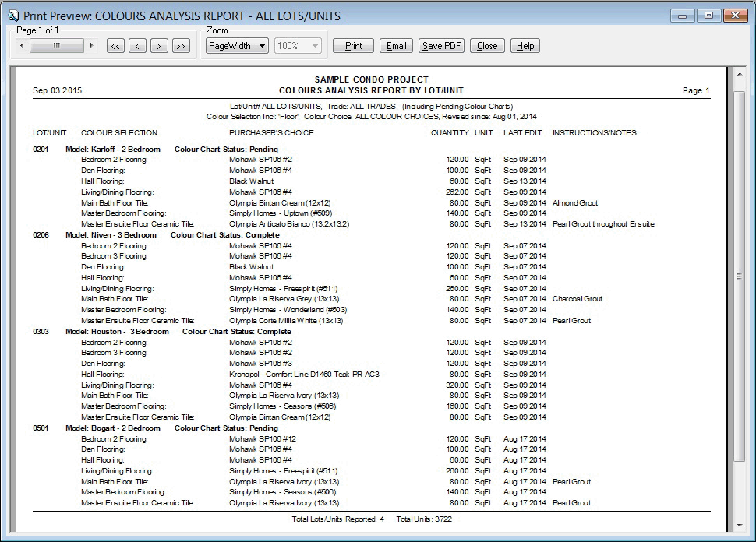Click the vertical scrollbar up arrow
Viewport: 756px width, 542px height.
740,74
